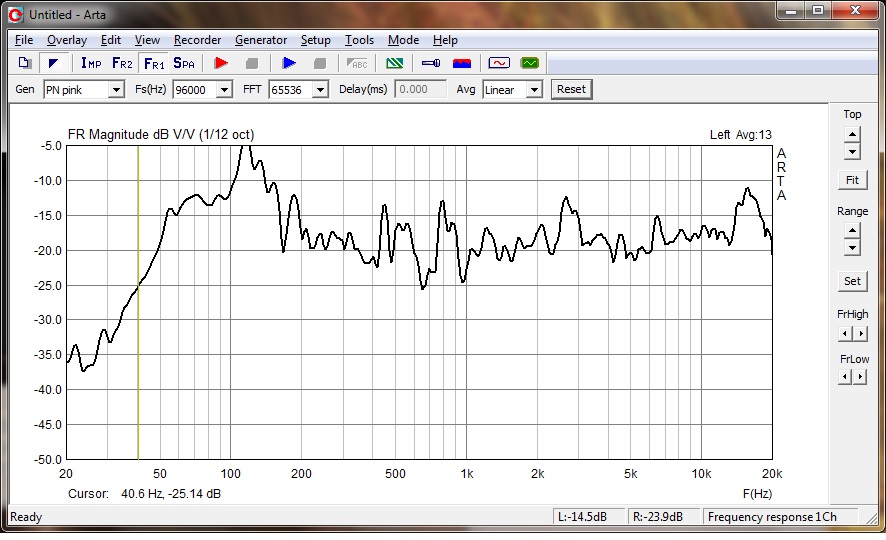Open the File menu
This screenshot has width=886, height=540.
coord(24,40)
